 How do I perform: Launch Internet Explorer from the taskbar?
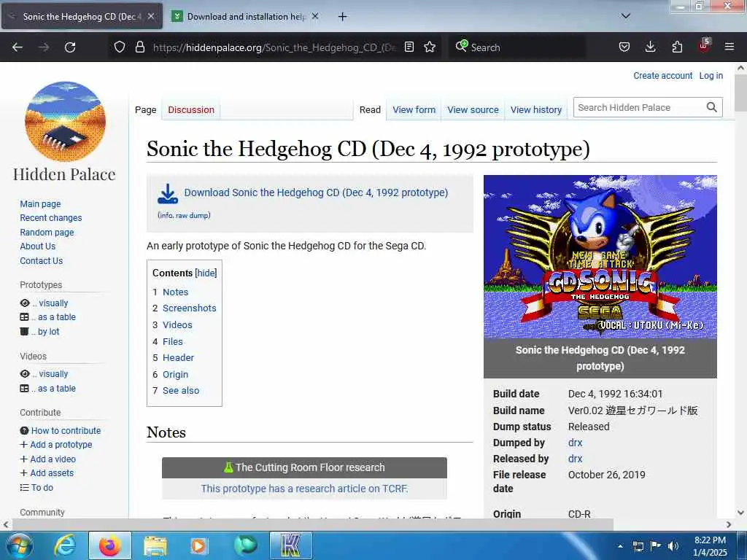[64, 545]
